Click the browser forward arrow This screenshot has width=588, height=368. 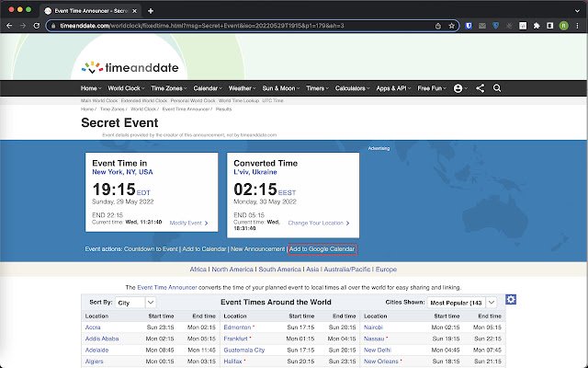coord(23,26)
